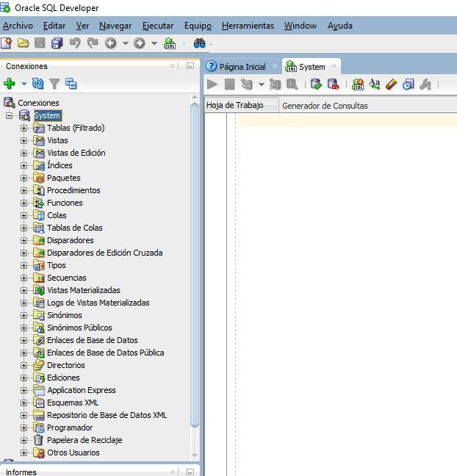Click the New file icon in main toolbar

click(x=7, y=43)
